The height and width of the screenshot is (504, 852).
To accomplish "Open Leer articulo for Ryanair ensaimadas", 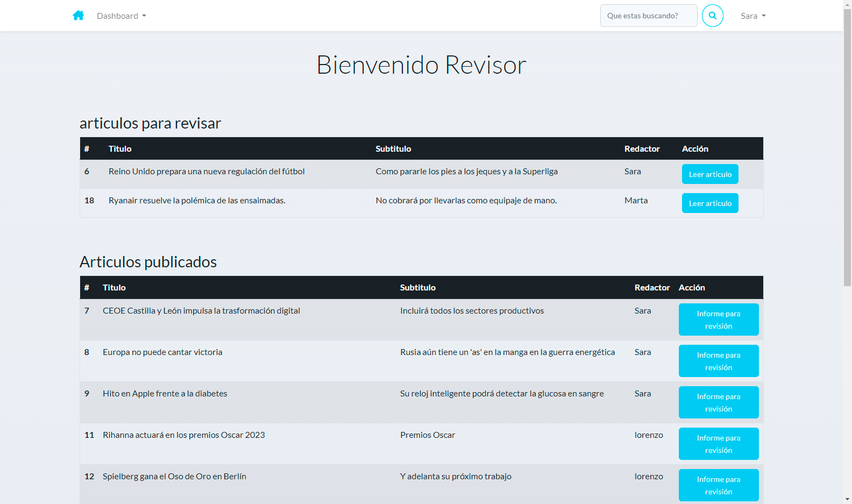I will tap(709, 203).
